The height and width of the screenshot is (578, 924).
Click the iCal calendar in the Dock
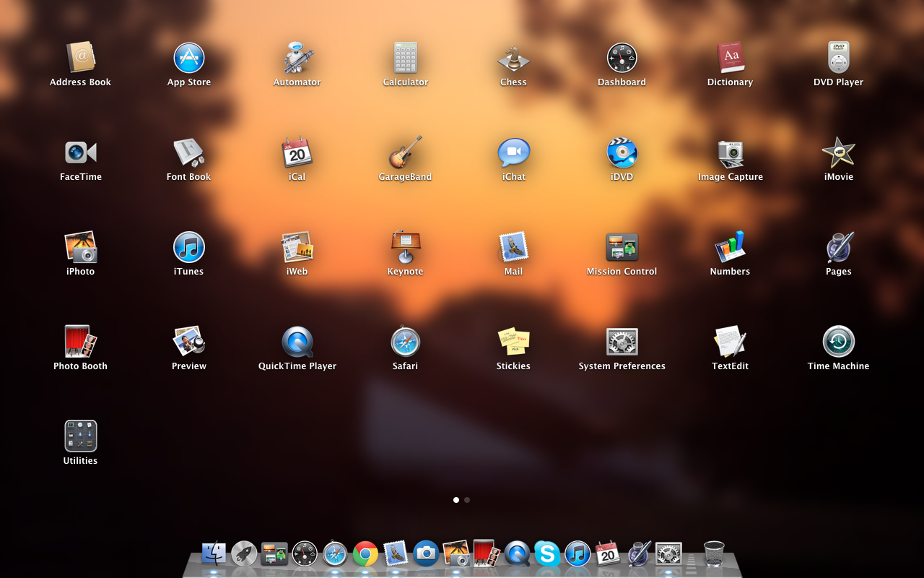(x=608, y=554)
